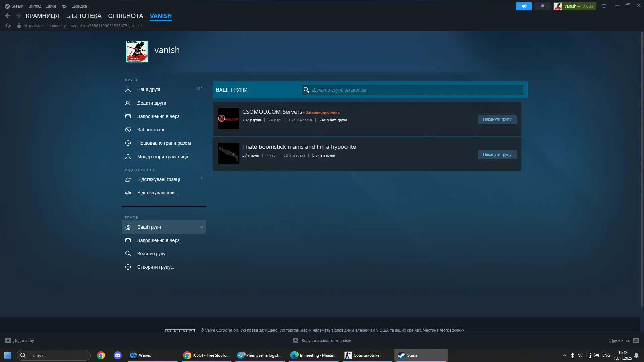Expand the vanish account dropdown

pyautogui.click(x=574, y=6)
